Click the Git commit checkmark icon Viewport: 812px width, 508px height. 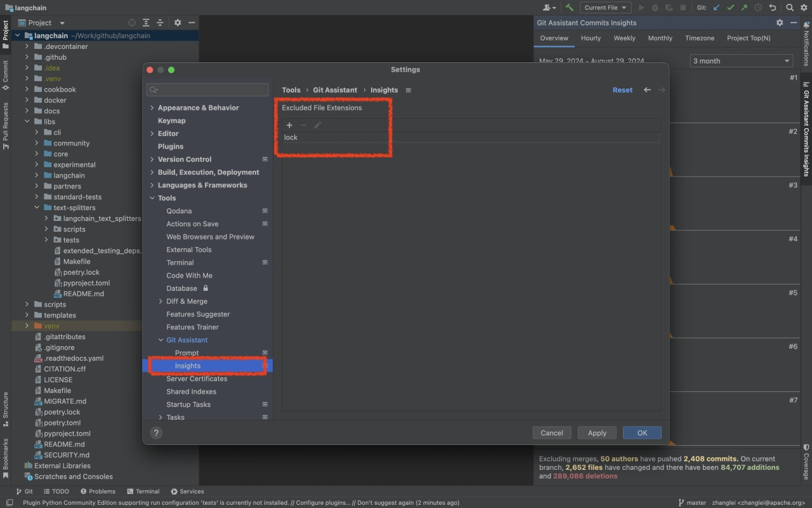730,8
